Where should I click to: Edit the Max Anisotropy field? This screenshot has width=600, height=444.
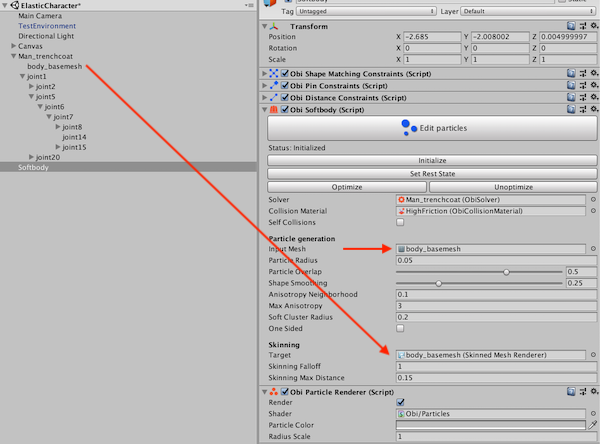click(x=496, y=306)
